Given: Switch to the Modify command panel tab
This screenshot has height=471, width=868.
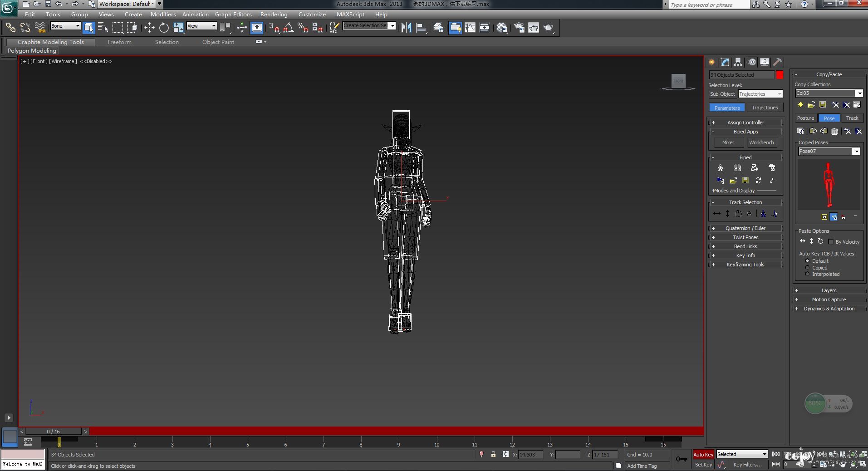Looking at the screenshot, I should [725, 62].
